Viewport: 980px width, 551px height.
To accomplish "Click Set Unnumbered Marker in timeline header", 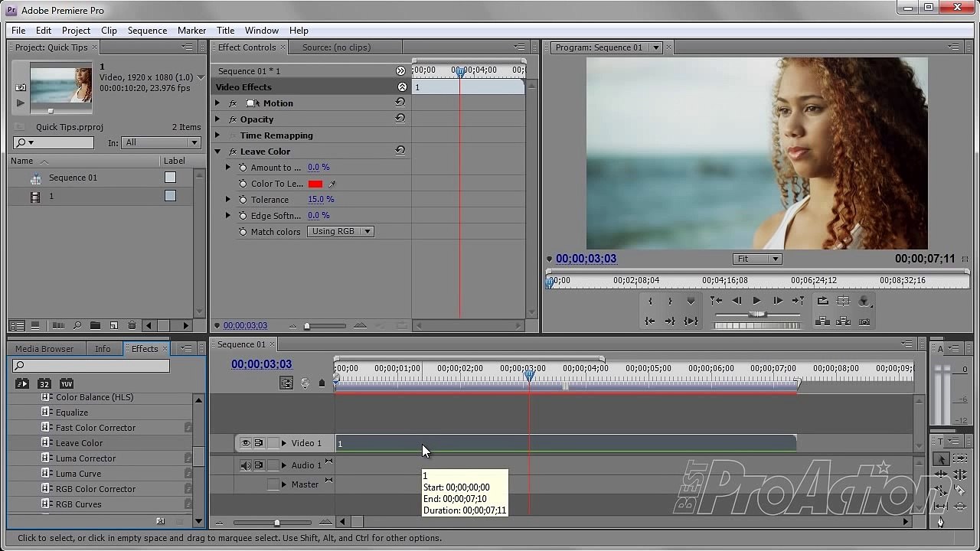I will tap(322, 383).
